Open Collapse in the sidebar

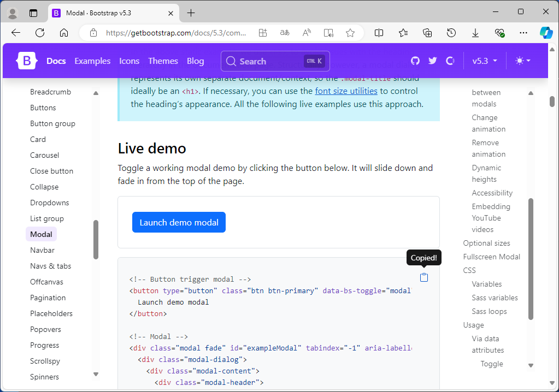coord(44,187)
